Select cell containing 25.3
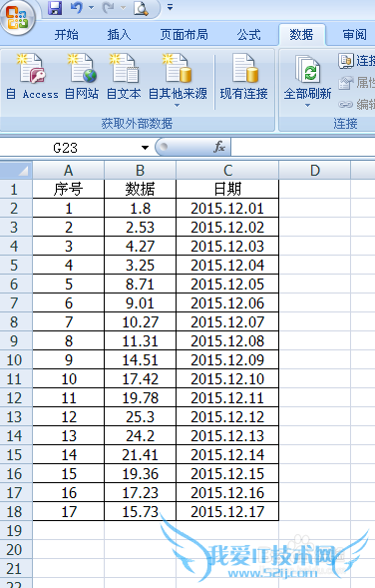This screenshot has width=375, height=588. 140,416
